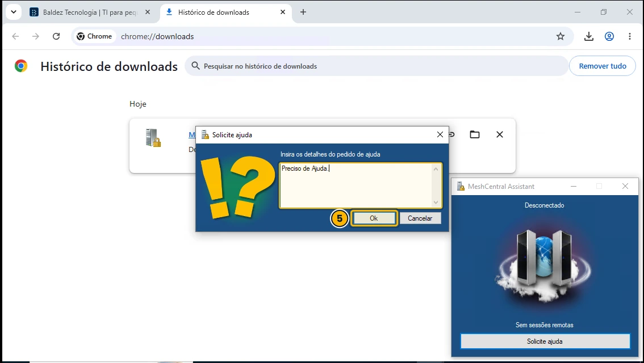Click the download history search field
Screen dimensions: 644x363
click(x=376, y=66)
